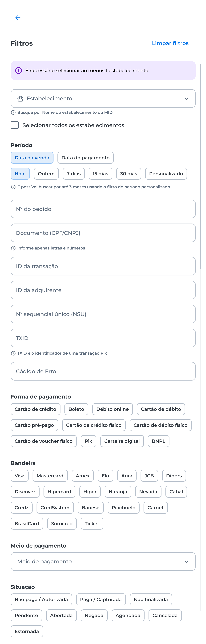
Task: Click info icon next to period hint text
Action: (13, 187)
